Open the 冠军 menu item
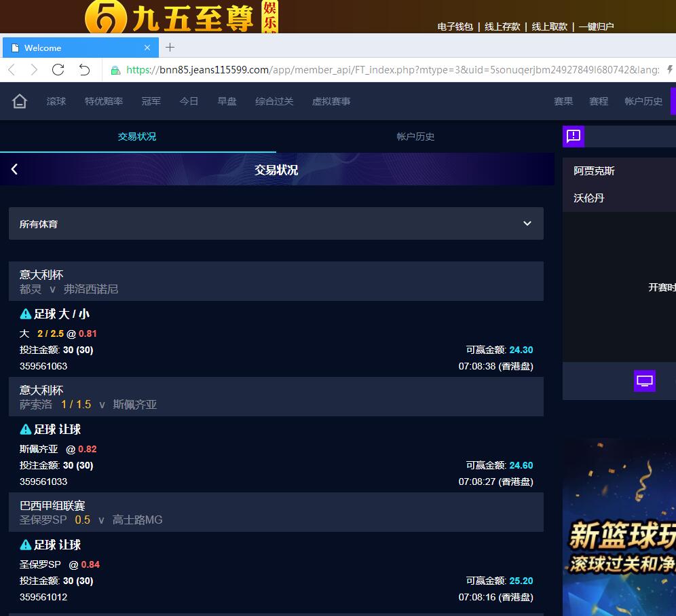This screenshot has height=616, width=676. point(151,101)
